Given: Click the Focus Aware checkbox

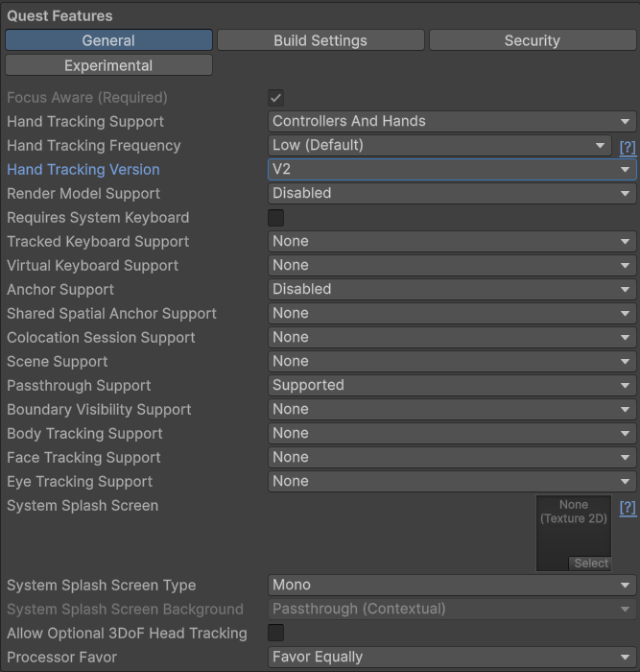Looking at the screenshot, I should point(276,98).
